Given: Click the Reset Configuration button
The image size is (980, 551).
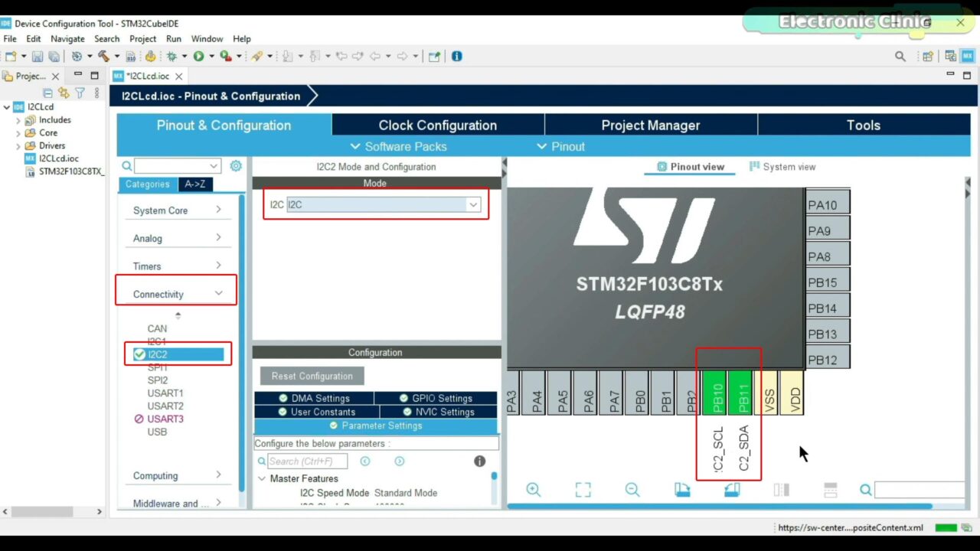Looking at the screenshot, I should click(312, 376).
